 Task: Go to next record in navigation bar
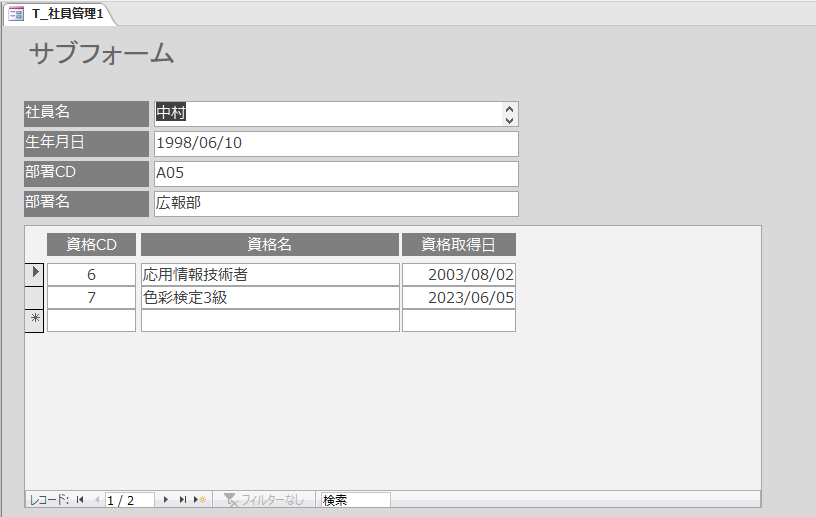pyautogui.click(x=165, y=500)
